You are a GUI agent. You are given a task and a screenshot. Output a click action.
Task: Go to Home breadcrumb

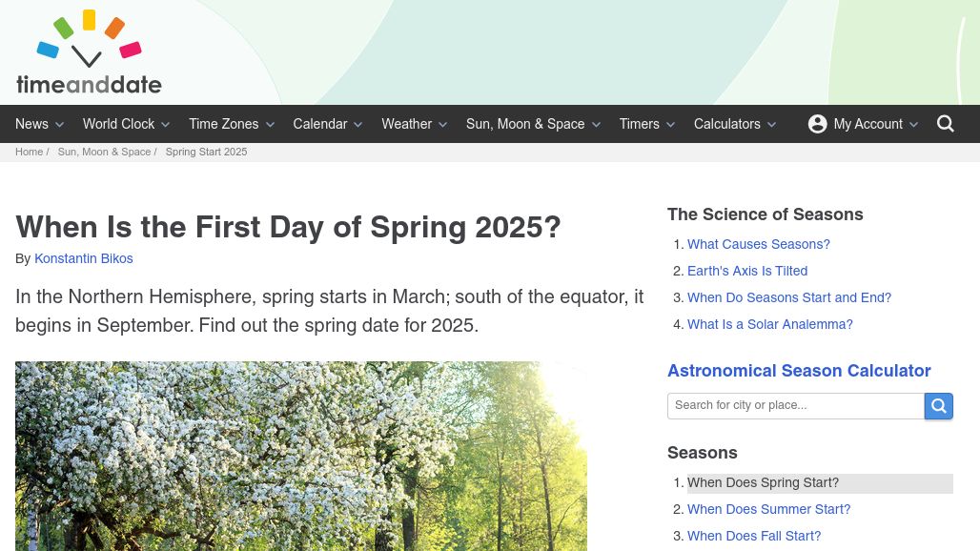(29, 152)
